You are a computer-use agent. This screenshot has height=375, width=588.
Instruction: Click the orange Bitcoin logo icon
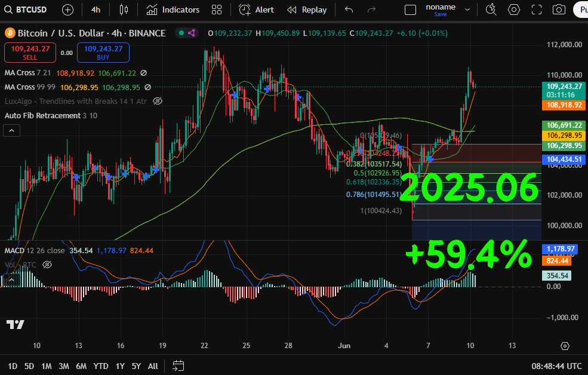click(10, 33)
